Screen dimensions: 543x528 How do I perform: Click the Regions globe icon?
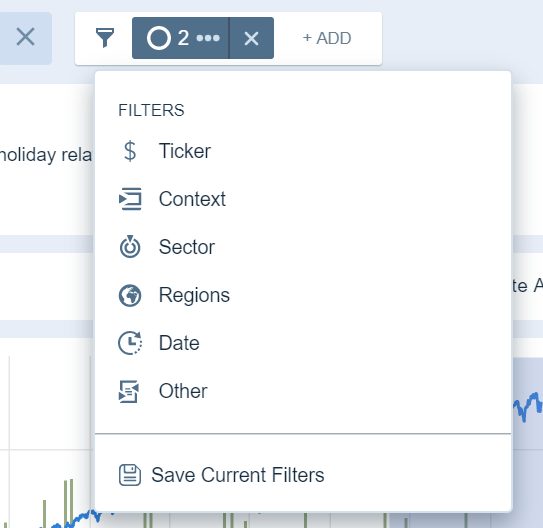[x=130, y=295]
